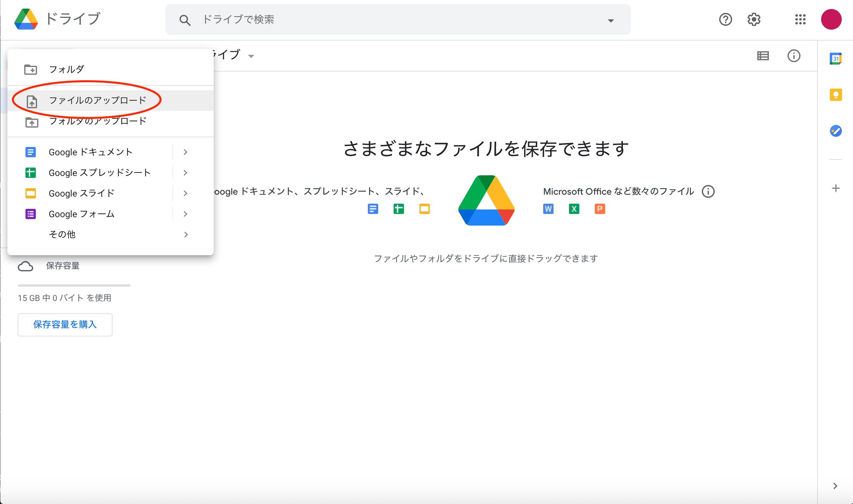Screen dimensions: 853x504
Task: Open 保存容量 storage link
Action: pyautogui.click(x=63, y=266)
